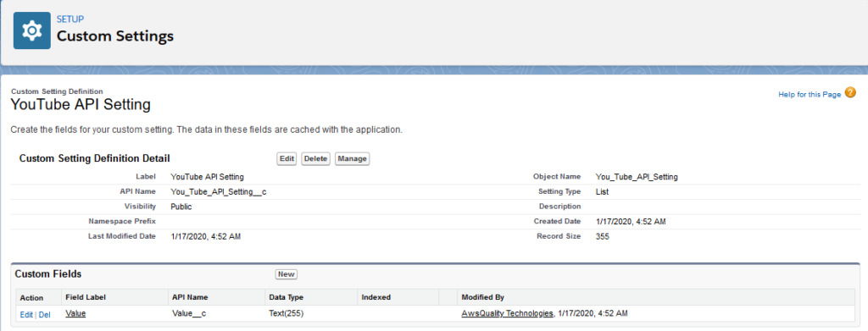Click the Edit button for custom setting
Screen dimensions: 868x331
click(x=287, y=158)
